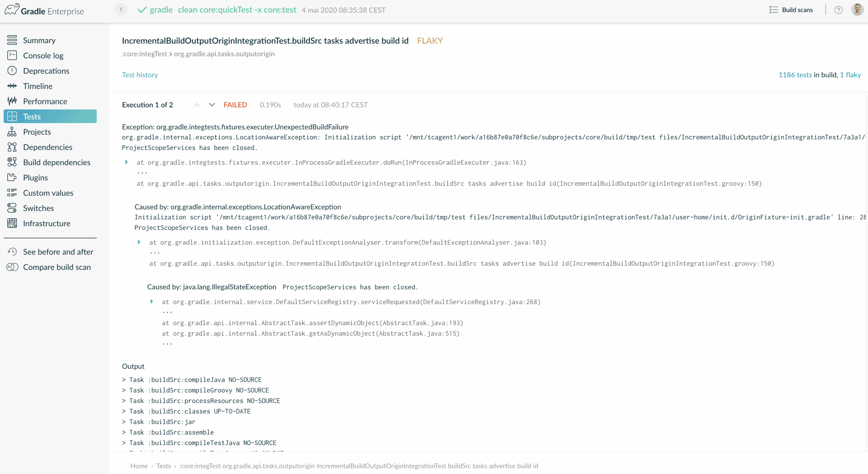Click the FLAKY status label
Image resolution: width=868 pixels, height=474 pixels.
tap(430, 41)
